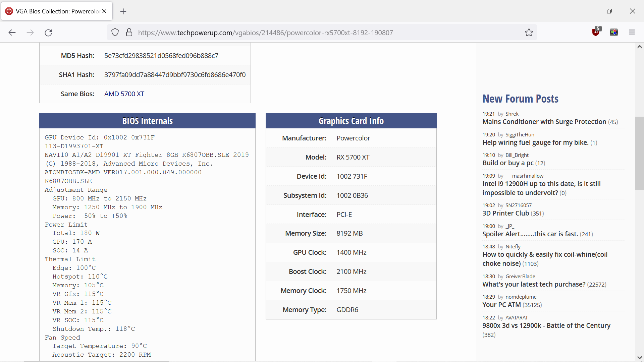
Task: Open a new tab with plus button
Action: [x=123, y=11]
